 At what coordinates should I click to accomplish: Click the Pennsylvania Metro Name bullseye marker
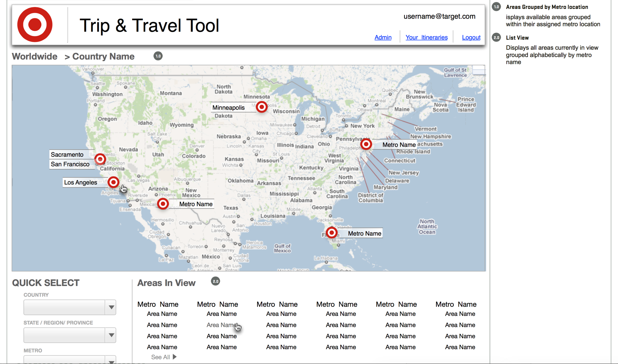[366, 144]
